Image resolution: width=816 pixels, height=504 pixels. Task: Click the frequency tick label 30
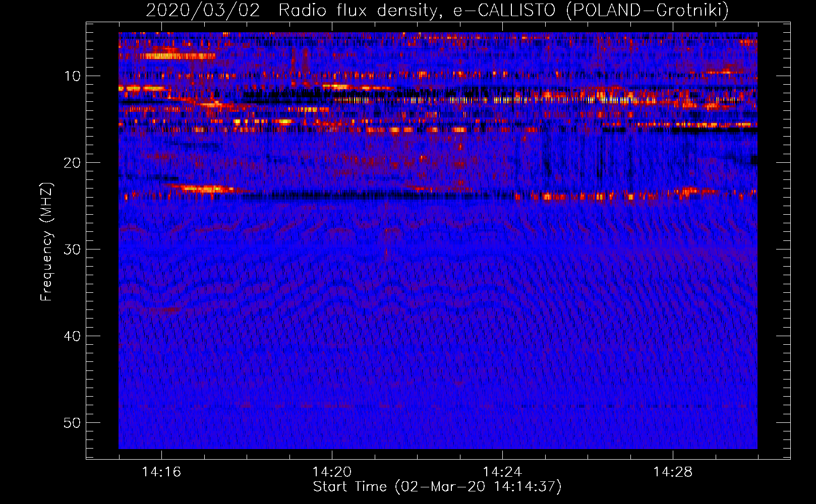coord(72,249)
